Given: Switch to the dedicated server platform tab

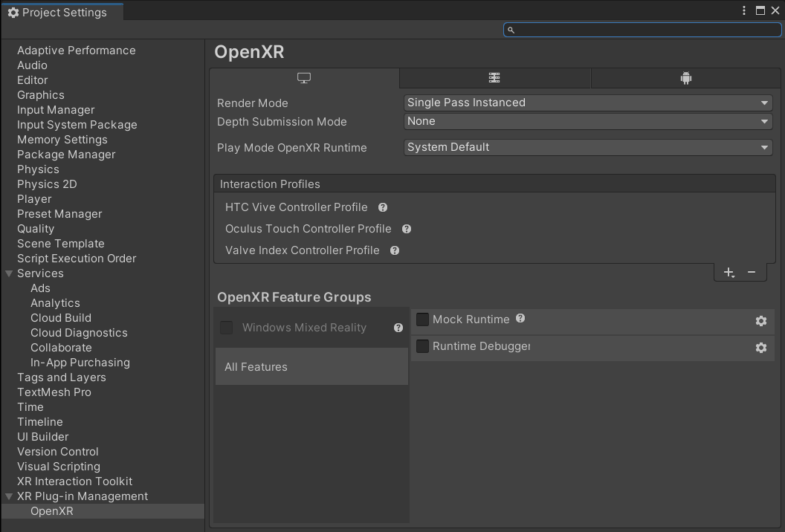Looking at the screenshot, I should click(x=494, y=78).
